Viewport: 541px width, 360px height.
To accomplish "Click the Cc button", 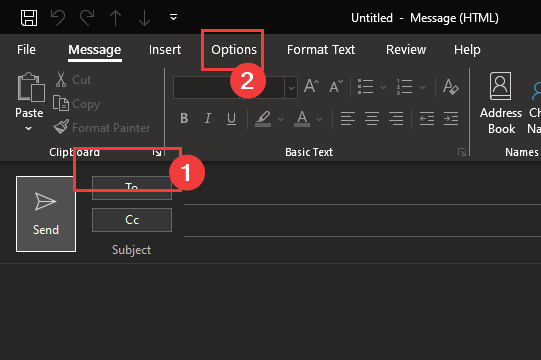I will [x=132, y=220].
